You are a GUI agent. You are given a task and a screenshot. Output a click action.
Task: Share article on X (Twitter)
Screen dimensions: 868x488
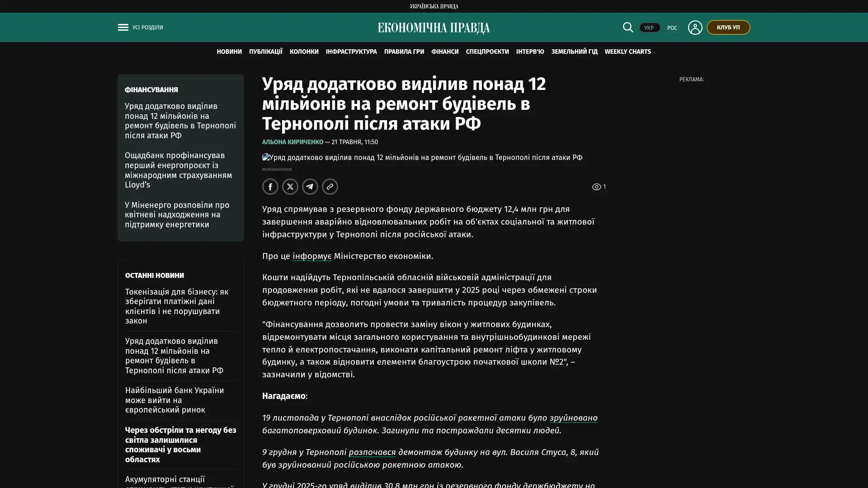pyautogui.click(x=290, y=187)
